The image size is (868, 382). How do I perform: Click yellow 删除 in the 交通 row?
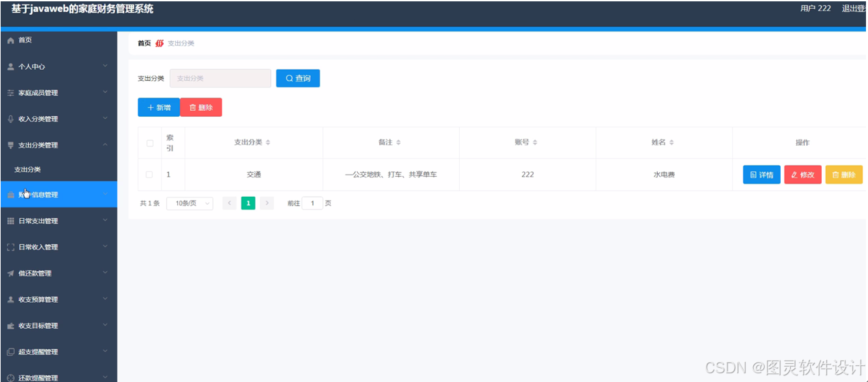(x=844, y=175)
